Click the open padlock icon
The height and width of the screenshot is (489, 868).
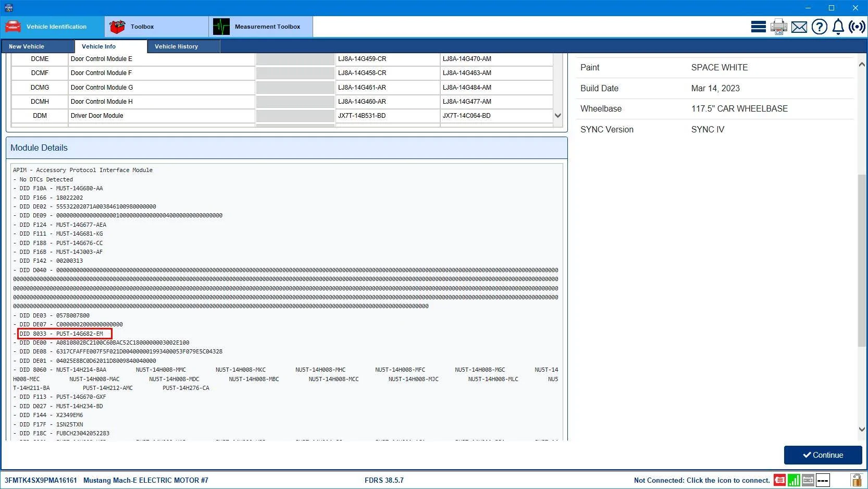point(856,480)
